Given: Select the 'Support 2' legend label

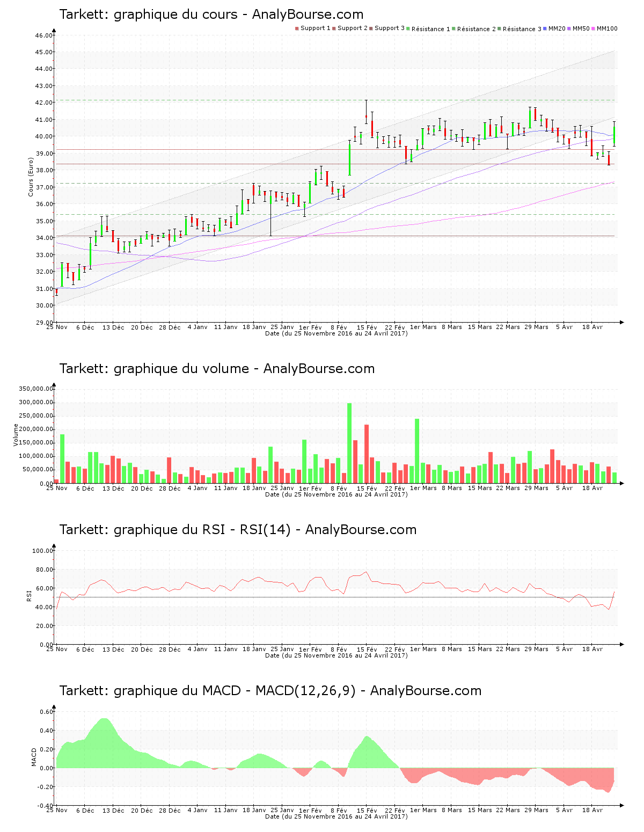Looking at the screenshot, I should click(x=353, y=28).
